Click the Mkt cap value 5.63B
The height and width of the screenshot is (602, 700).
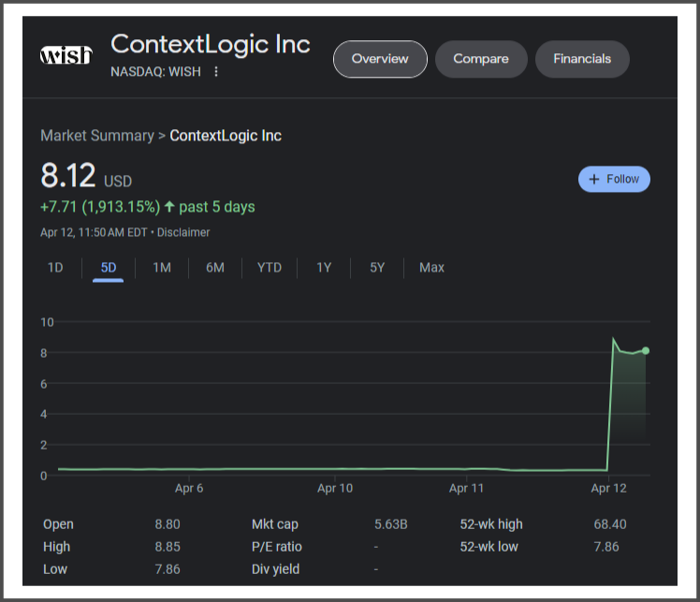pos(391,524)
